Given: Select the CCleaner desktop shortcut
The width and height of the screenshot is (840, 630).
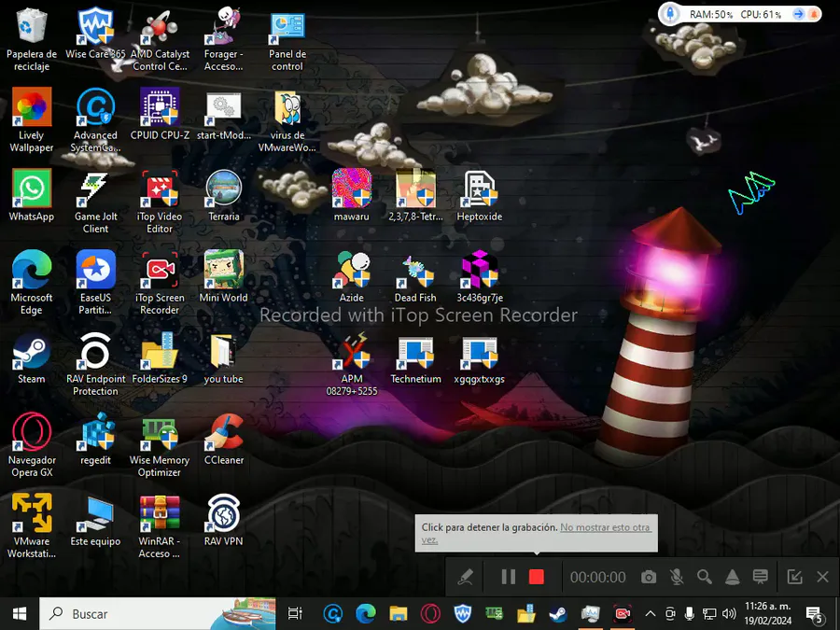Looking at the screenshot, I should pos(223,439).
